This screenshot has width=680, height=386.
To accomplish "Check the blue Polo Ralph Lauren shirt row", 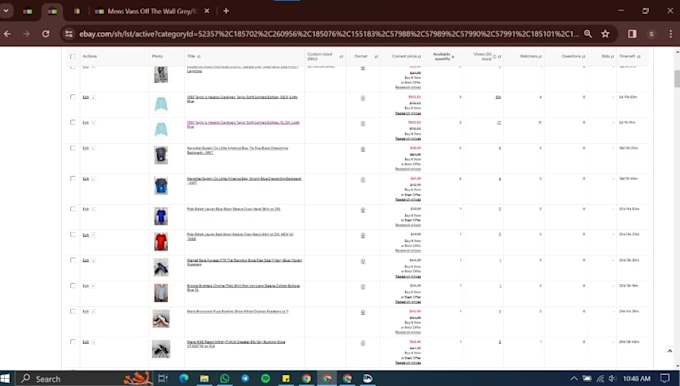I will pyautogui.click(x=72, y=209).
